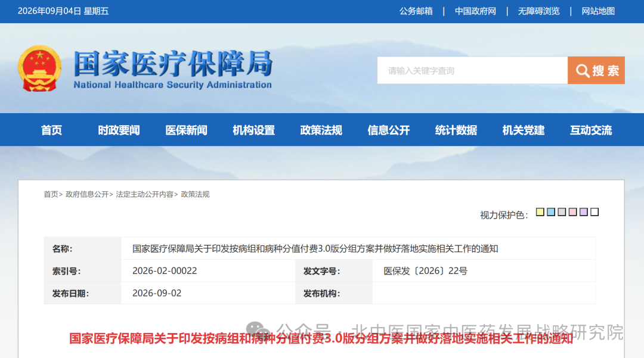This screenshot has height=358, width=644.
Task: Open the 互动交流 menu
Action: [590, 130]
